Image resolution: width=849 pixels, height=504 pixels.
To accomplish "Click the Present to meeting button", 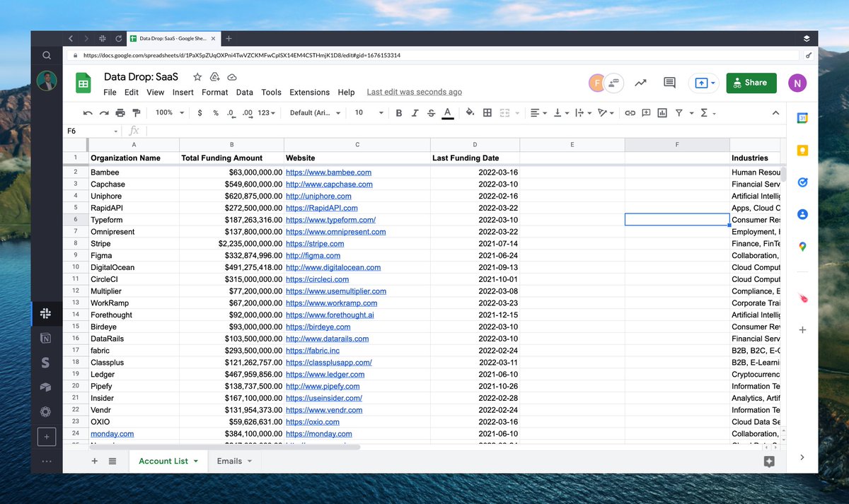I will click(x=703, y=83).
